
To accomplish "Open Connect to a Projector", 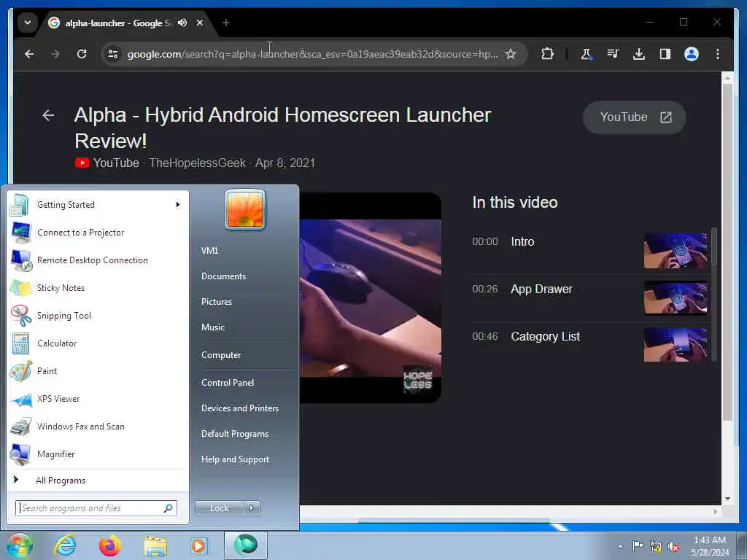I will [98, 233].
